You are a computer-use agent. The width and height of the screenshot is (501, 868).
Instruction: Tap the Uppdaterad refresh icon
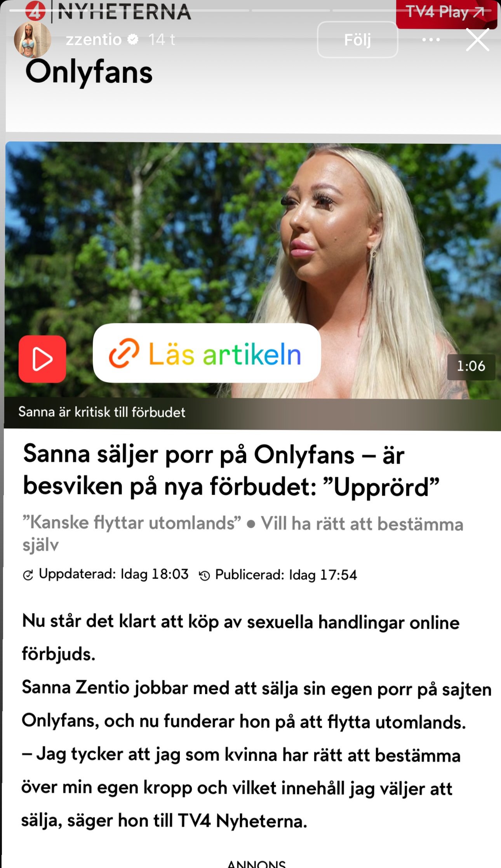(28, 575)
